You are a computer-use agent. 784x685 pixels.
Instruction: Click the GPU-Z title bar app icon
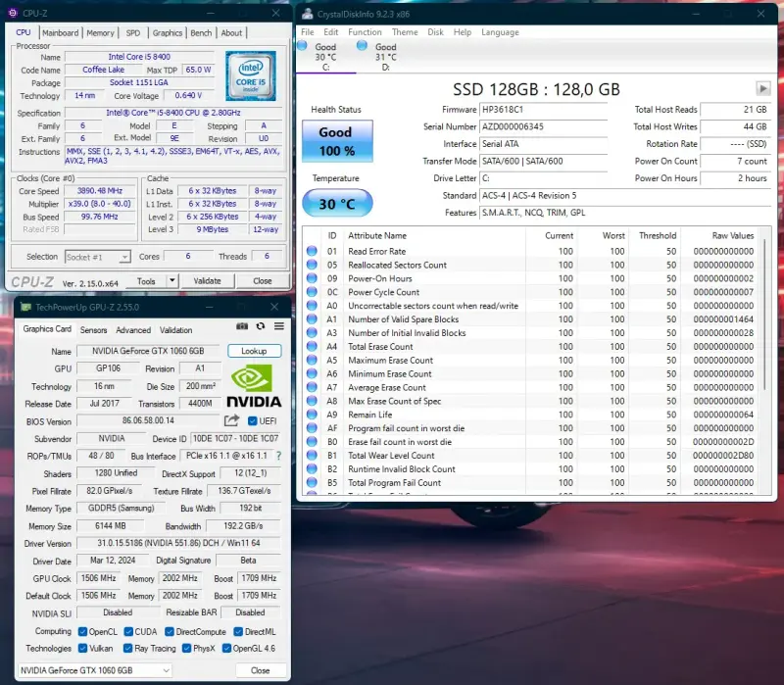click(x=25, y=307)
